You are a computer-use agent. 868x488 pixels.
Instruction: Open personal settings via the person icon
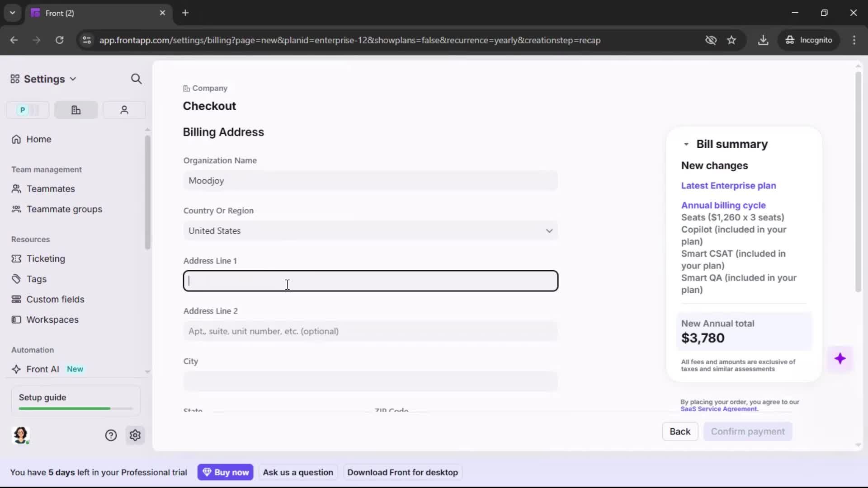point(124,110)
